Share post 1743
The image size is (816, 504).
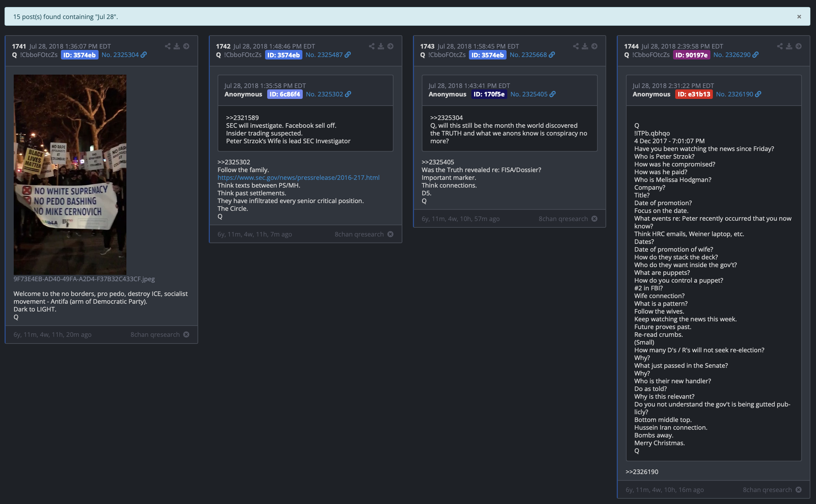(576, 46)
